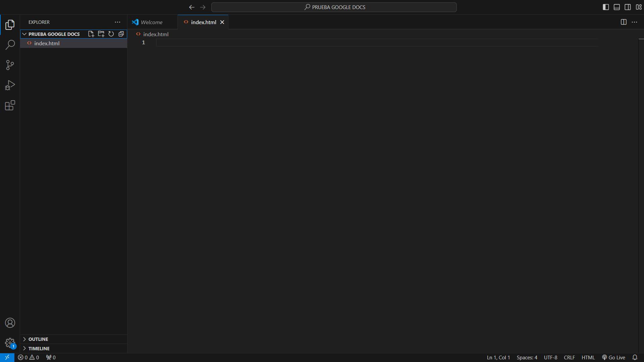Create a new folder in explorer
The image size is (644, 362).
(101, 34)
